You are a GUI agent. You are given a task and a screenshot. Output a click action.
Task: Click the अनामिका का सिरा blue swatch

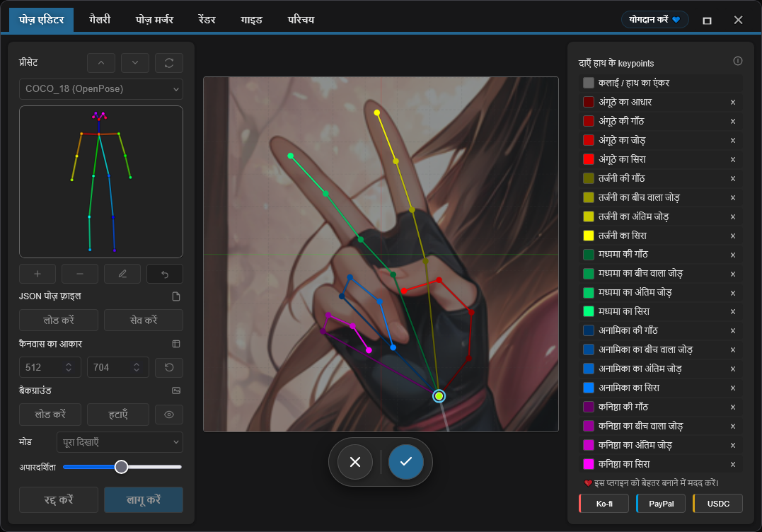(x=589, y=388)
